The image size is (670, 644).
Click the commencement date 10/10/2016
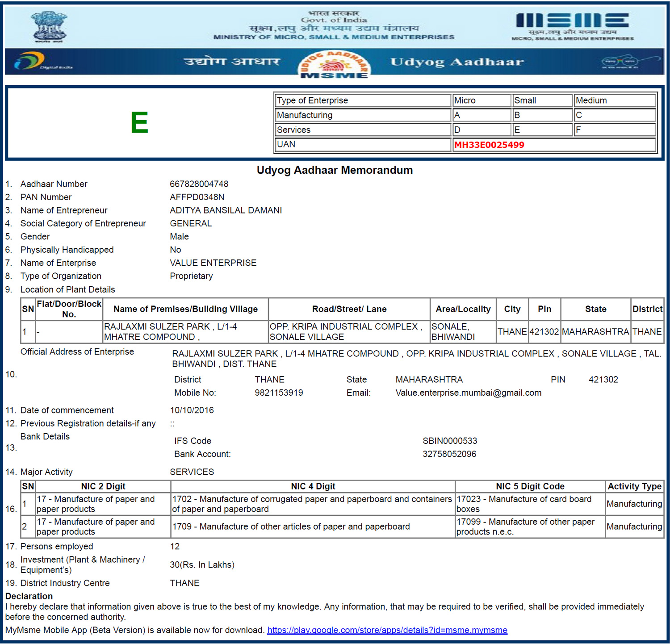point(192,410)
